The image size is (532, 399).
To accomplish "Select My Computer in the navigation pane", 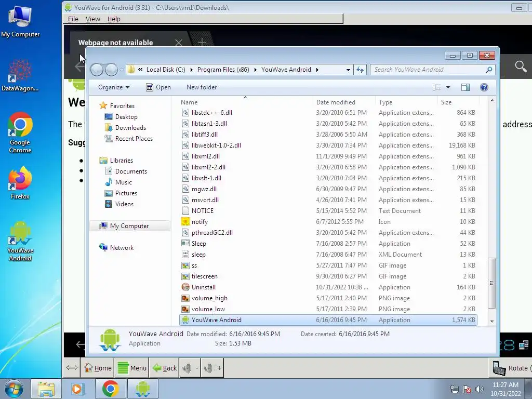I will [x=129, y=226].
